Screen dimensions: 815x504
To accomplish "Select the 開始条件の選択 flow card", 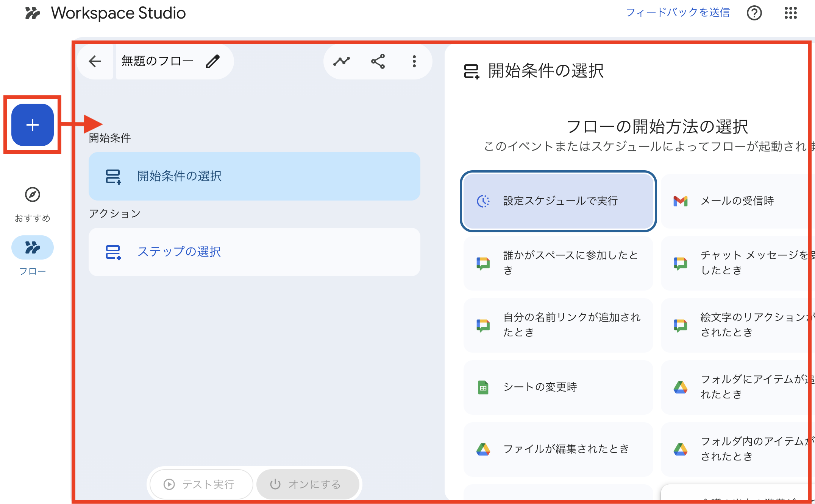I will click(x=254, y=176).
